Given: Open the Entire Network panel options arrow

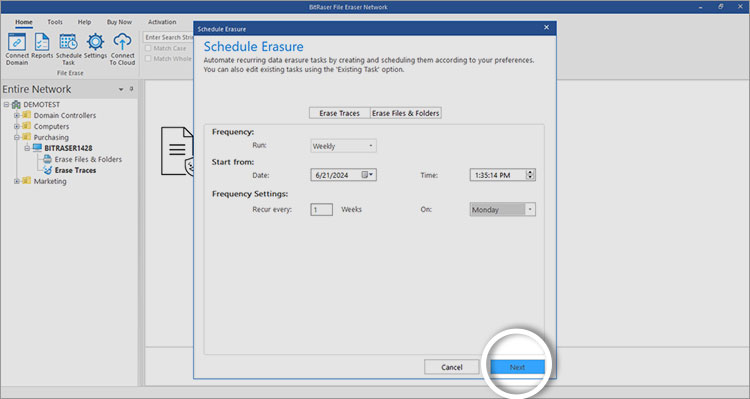Looking at the screenshot, I should pyautogui.click(x=121, y=89).
